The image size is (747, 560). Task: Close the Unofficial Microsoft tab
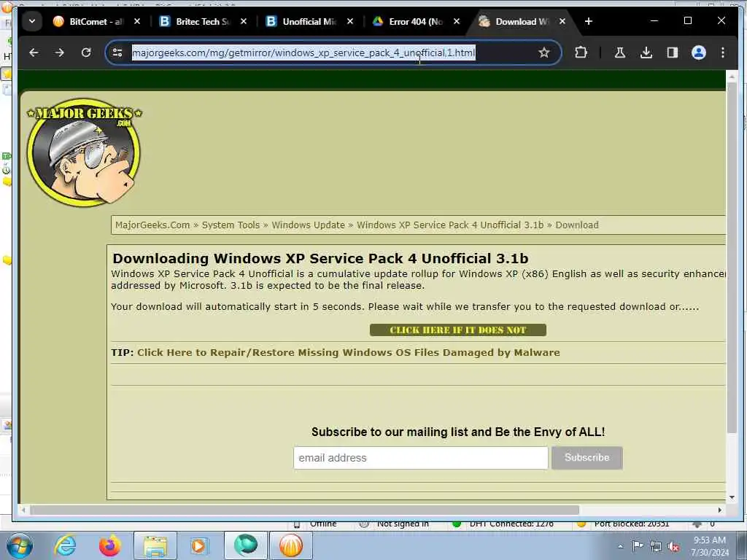click(x=350, y=21)
